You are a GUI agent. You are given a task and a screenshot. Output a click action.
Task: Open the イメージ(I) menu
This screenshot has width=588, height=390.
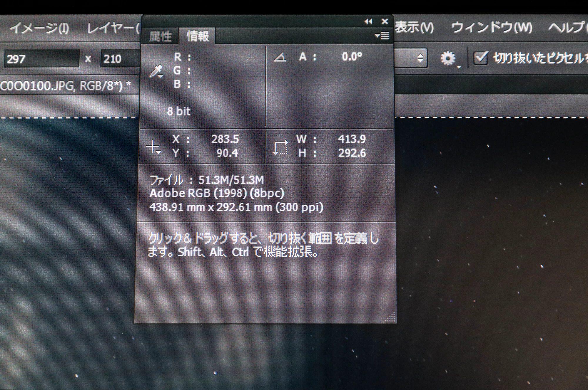coord(39,28)
